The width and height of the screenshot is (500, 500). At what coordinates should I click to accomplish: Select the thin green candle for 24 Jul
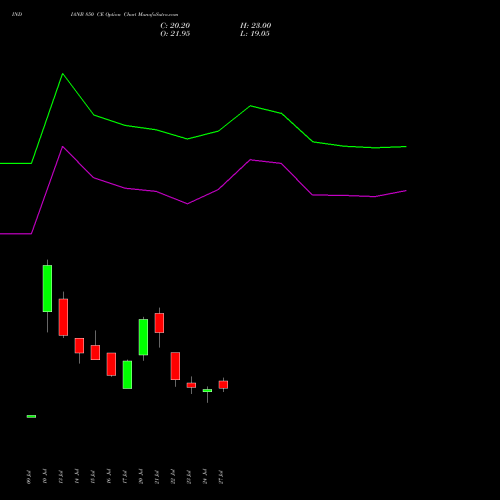tap(207, 390)
